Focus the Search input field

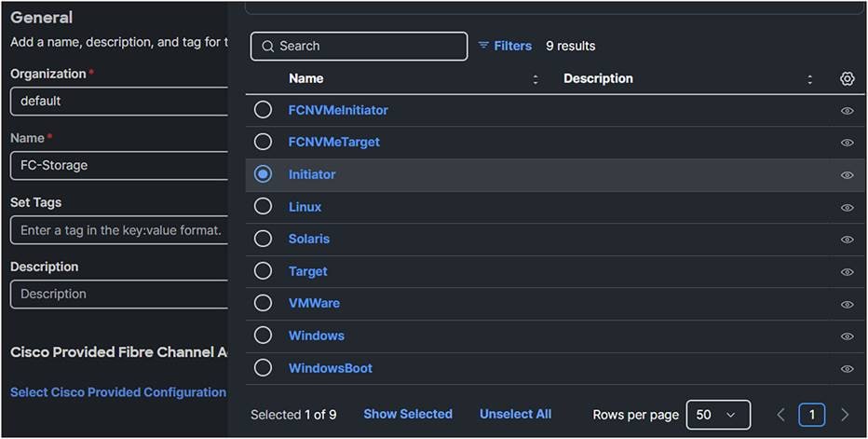[x=359, y=46]
